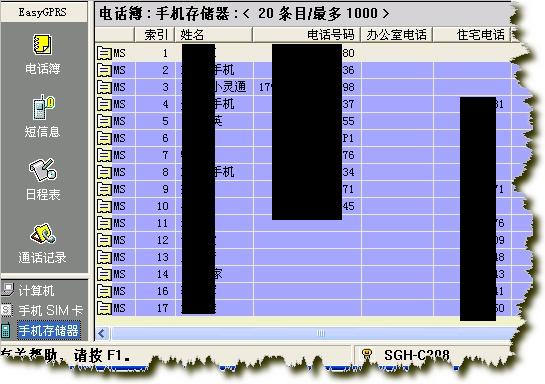This screenshot has height=384, width=545.
Task: Sort by the 办公室电话 column header
Action: point(397,34)
